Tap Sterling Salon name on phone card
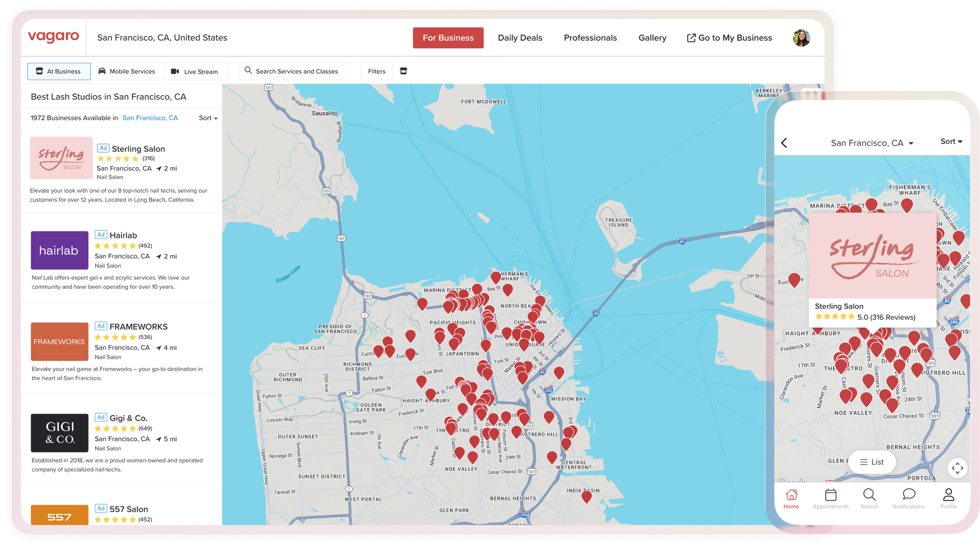The image size is (980, 548). click(839, 306)
